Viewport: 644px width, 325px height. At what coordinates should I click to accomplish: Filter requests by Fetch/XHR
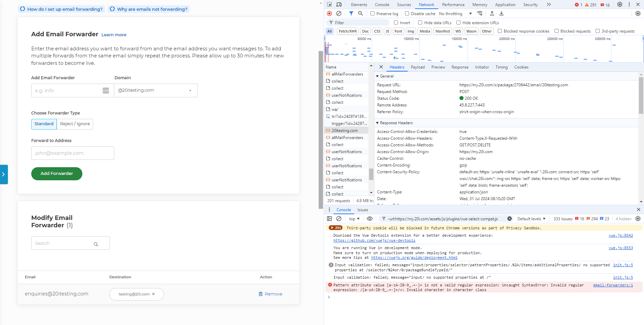tap(348, 31)
